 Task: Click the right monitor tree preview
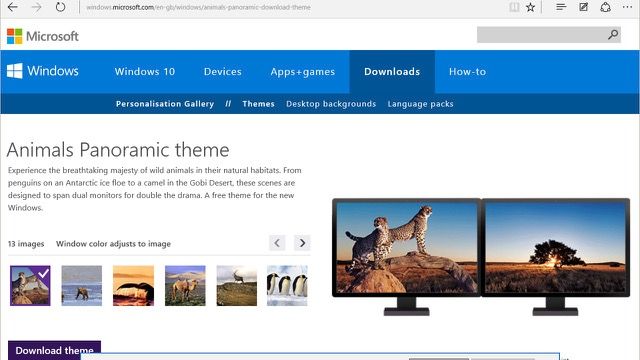tap(555, 247)
